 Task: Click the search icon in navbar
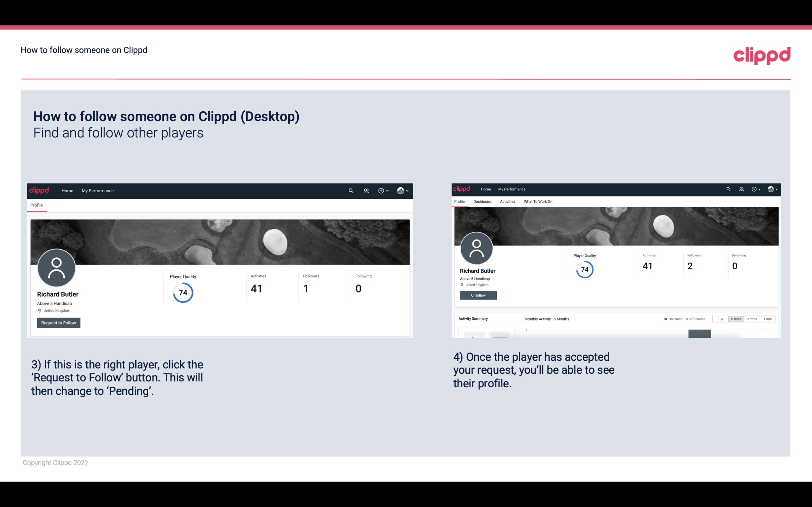pos(351,190)
